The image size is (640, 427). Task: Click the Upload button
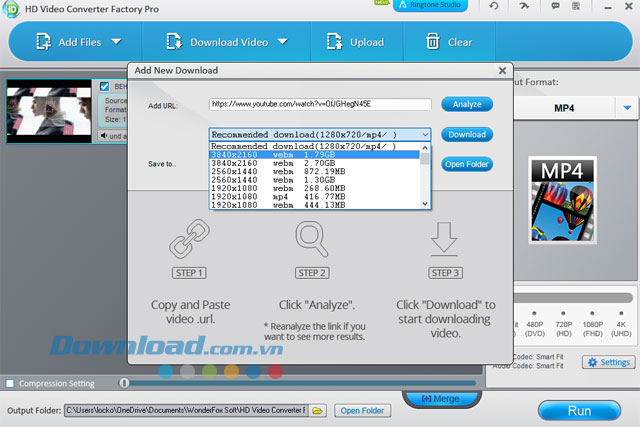356,42
